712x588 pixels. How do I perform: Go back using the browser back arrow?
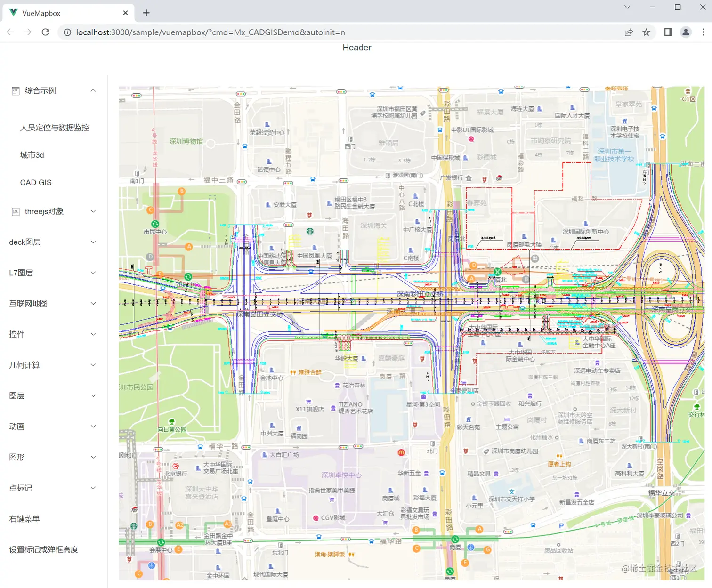[10, 32]
